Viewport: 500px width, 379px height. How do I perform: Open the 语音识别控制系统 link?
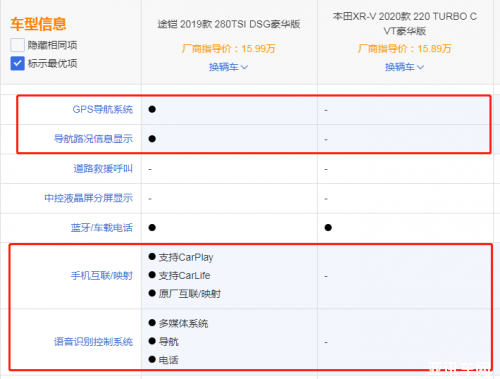tap(93, 342)
